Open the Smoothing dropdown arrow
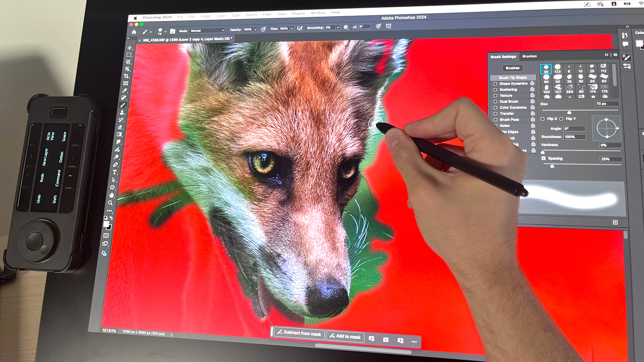 pos(338,28)
